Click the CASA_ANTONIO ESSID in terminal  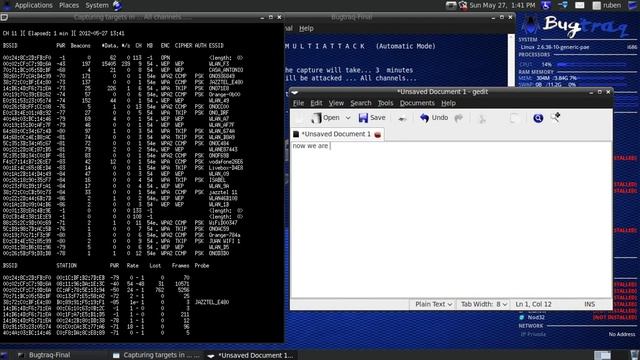coord(226,70)
